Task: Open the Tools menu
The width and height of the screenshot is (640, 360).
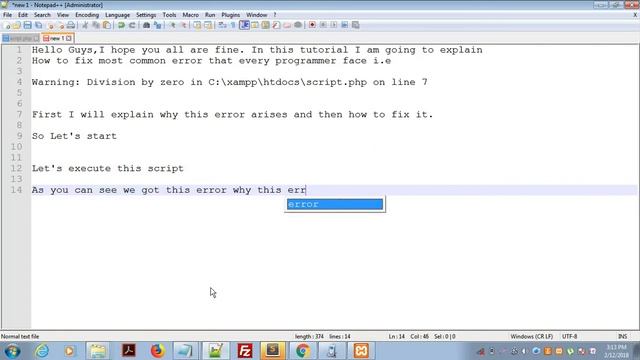Action: 169,15
